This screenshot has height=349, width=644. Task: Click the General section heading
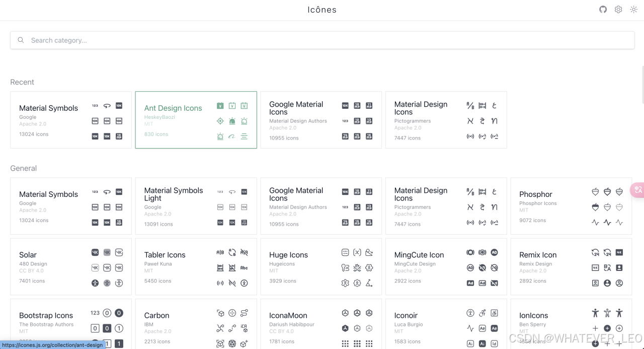24,168
